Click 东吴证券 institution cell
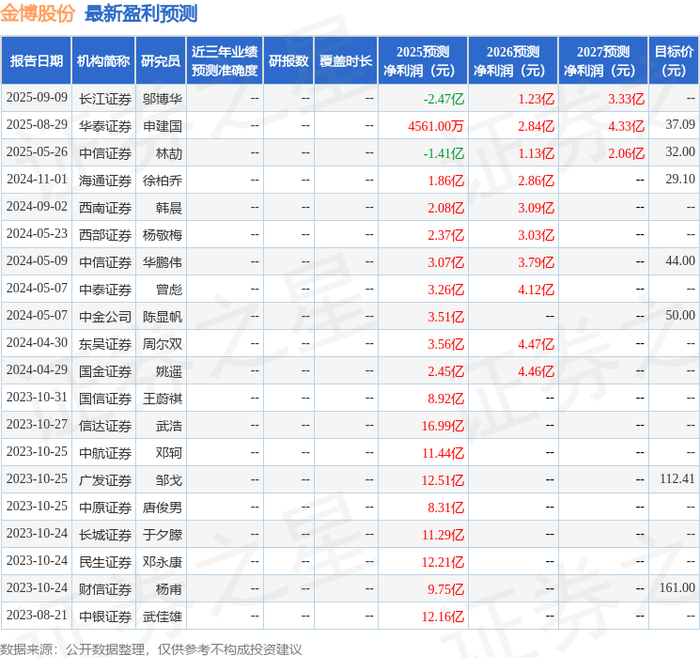The image size is (700, 658). (x=105, y=344)
